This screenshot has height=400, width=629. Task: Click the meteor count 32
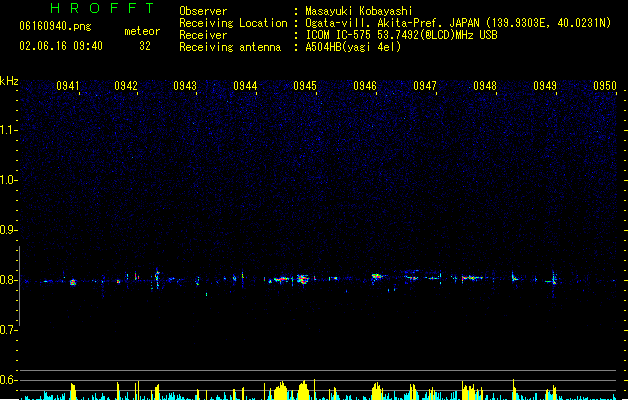click(145, 46)
